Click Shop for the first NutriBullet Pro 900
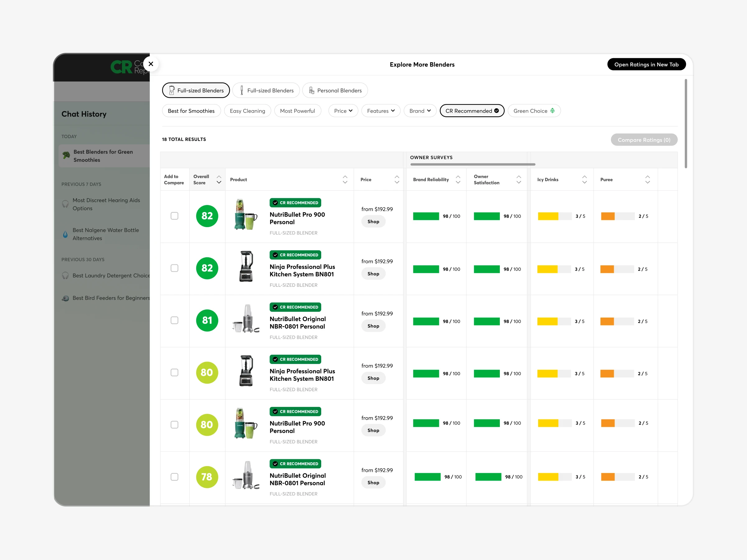 click(373, 222)
